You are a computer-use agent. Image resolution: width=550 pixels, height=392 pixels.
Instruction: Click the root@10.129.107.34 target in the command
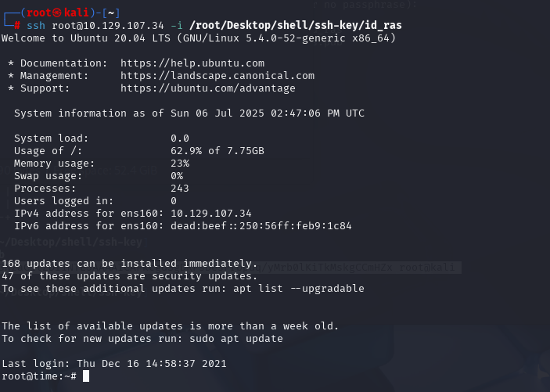click(x=108, y=26)
